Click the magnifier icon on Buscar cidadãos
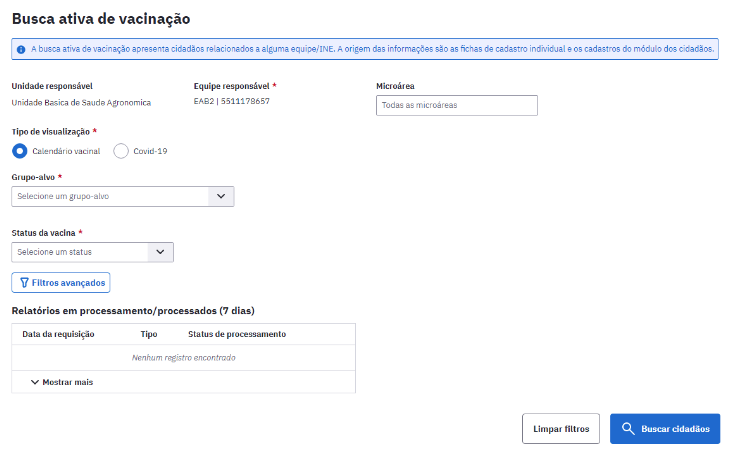Image resolution: width=731 pixels, height=454 pixels. (x=628, y=429)
